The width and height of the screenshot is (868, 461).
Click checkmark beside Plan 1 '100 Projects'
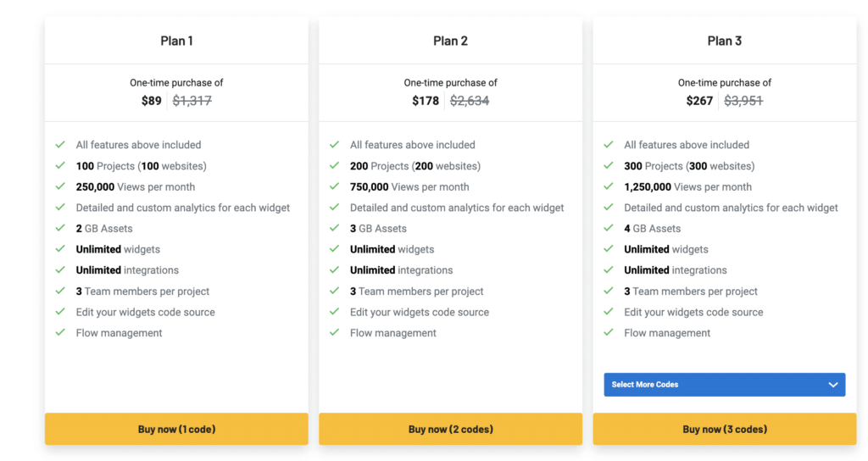[x=60, y=166]
